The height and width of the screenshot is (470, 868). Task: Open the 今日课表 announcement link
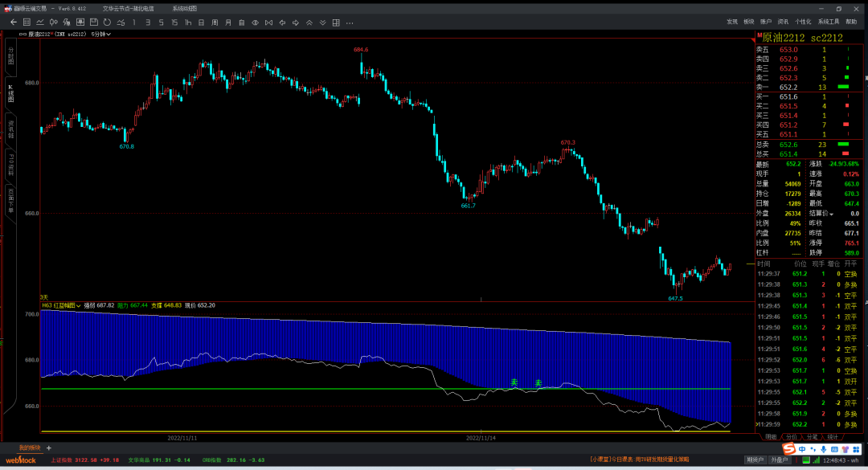coord(640,460)
